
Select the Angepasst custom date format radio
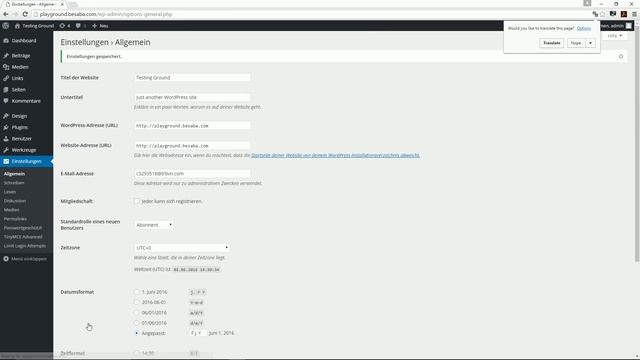(137, 333)
